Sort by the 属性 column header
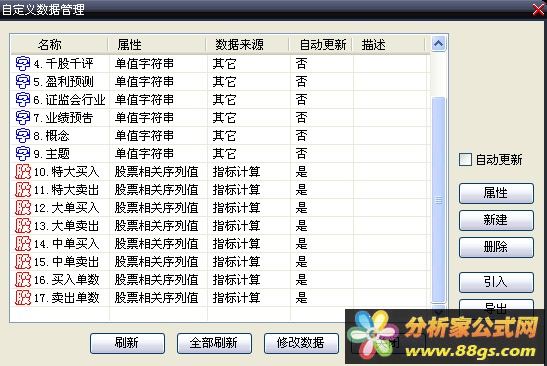The width and height of the screenshot is (547, 366). 157,45
